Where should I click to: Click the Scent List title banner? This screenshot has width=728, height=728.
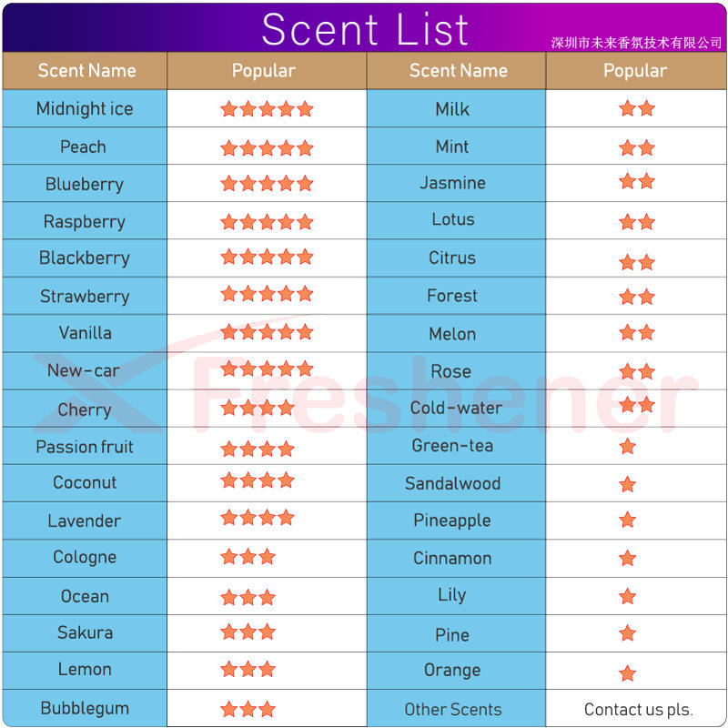pos(365,28)
